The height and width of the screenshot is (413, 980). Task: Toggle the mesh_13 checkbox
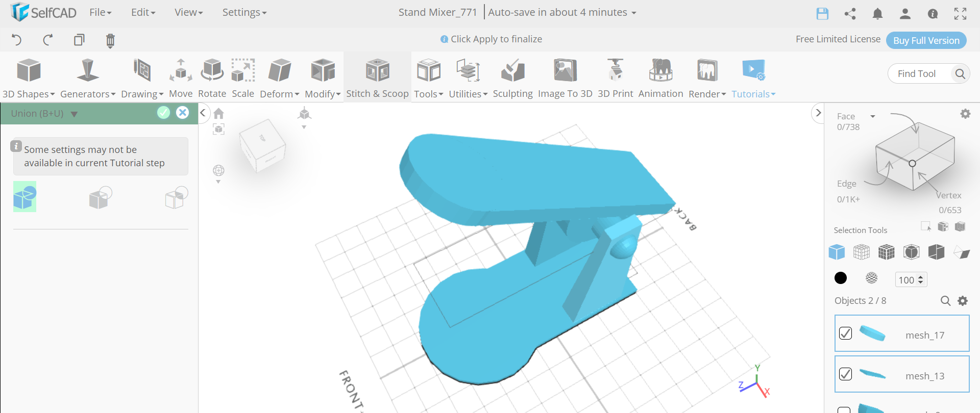coord(845,374)
